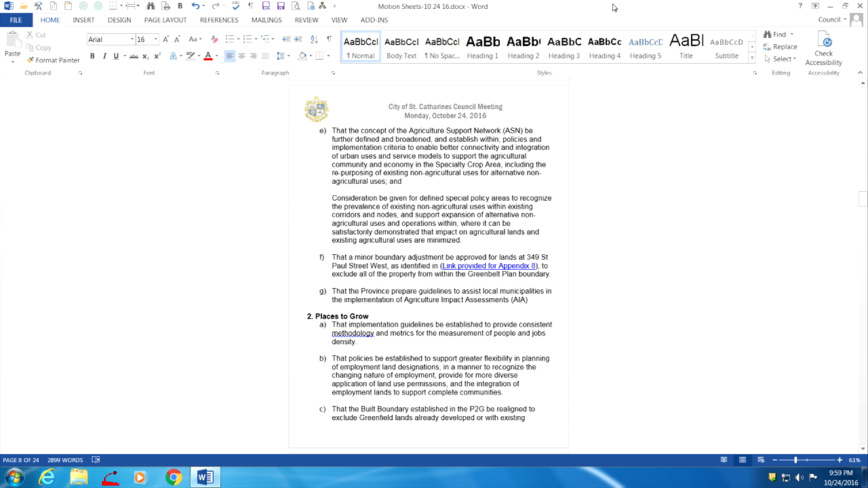Viewport: 868px width, 488px height.
Task: Switch to DESIGN ribbon tab
Action: (x=119, y=20)
